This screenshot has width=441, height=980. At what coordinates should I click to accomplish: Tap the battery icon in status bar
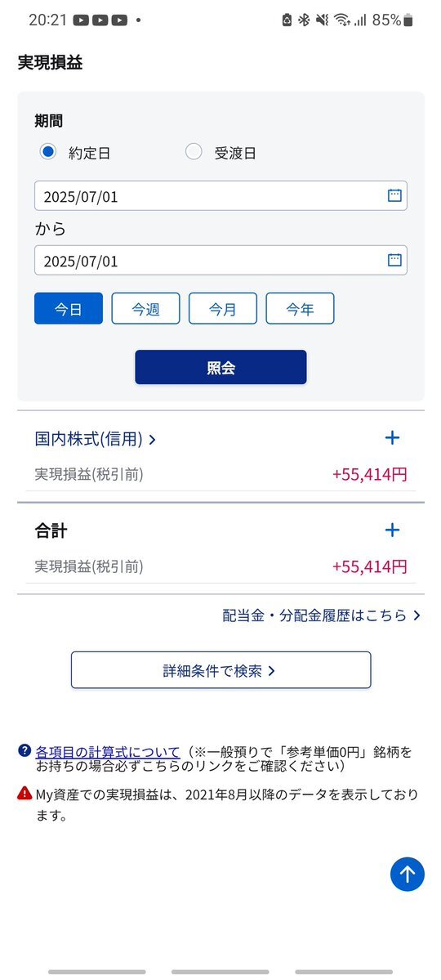click(x=408, y=20)
